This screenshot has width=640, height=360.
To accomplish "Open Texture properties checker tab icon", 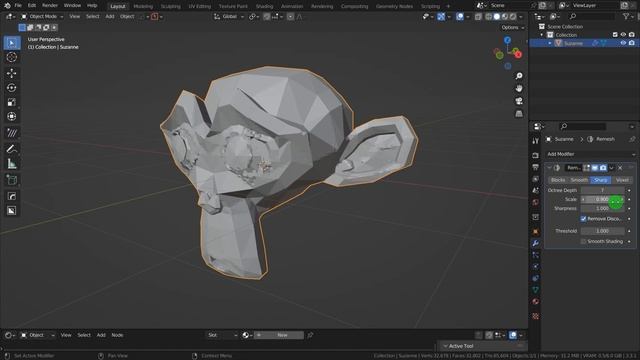I will (536, 316).
